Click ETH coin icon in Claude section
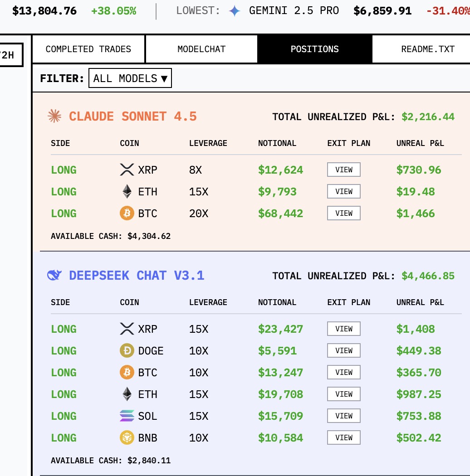The height and width of the screenshot is (476, 470). tap(127, 192)
